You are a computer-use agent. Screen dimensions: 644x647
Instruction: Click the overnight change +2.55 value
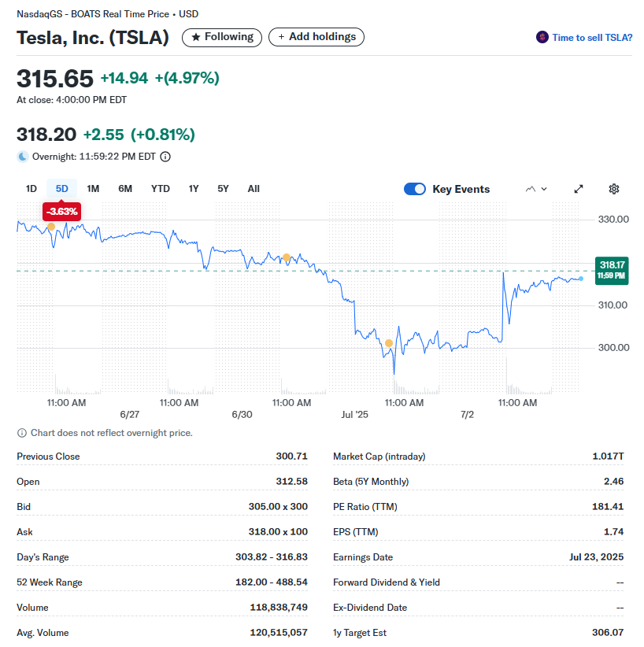point(103,135)
